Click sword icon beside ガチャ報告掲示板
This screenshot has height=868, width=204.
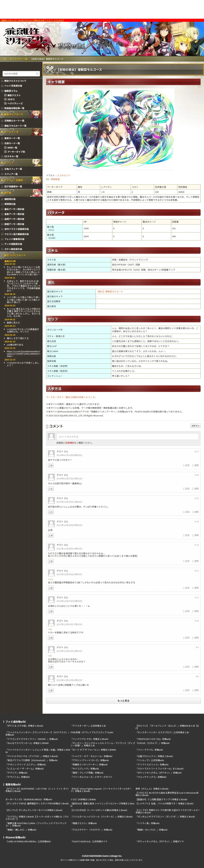point(2,249)
